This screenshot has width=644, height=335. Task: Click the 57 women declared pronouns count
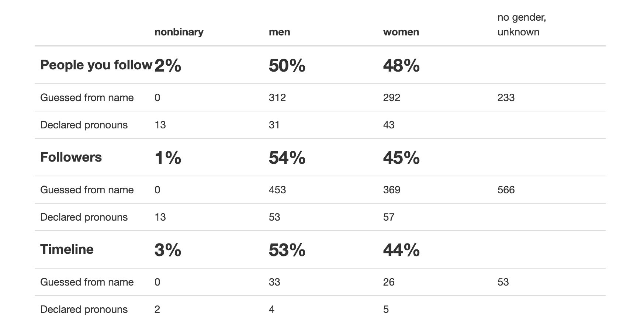click(x=389, y=217)
